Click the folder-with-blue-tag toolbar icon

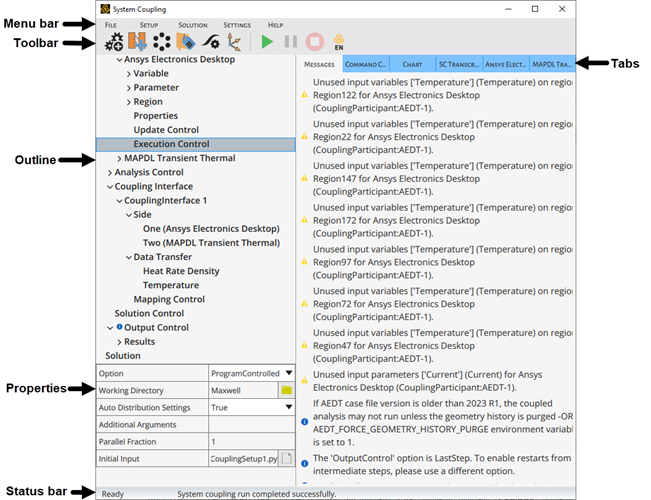[x=186, y=42]
